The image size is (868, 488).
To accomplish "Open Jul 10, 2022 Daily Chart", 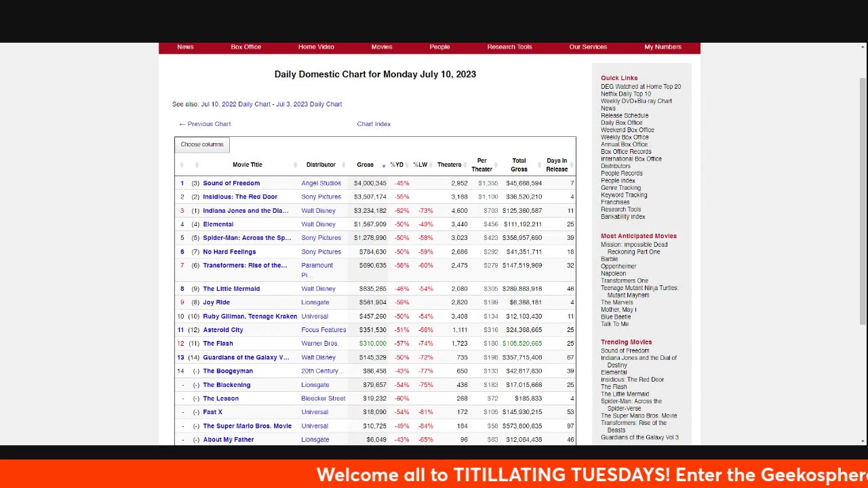I will click(235, 104).
